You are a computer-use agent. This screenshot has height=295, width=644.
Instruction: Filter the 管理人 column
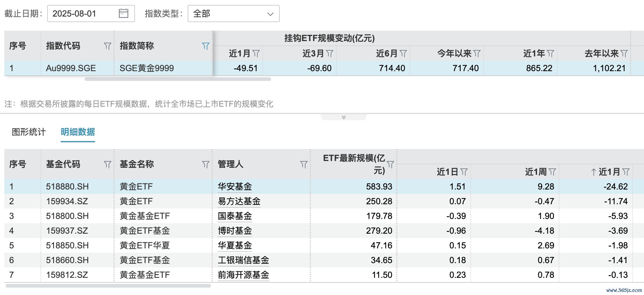(x=304, y=164)
